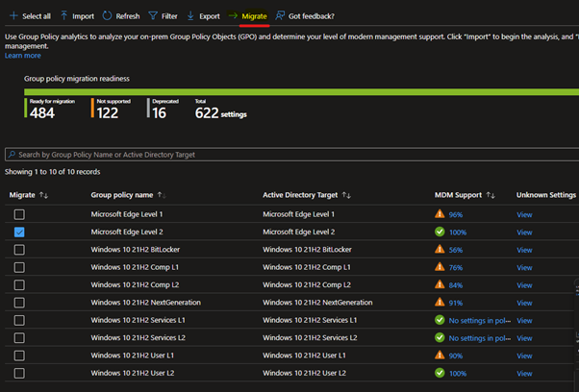The height and width of the screenshot is (392, 579).
Task: Sort by Group policy name arrows
Action: tap(162, 195)
